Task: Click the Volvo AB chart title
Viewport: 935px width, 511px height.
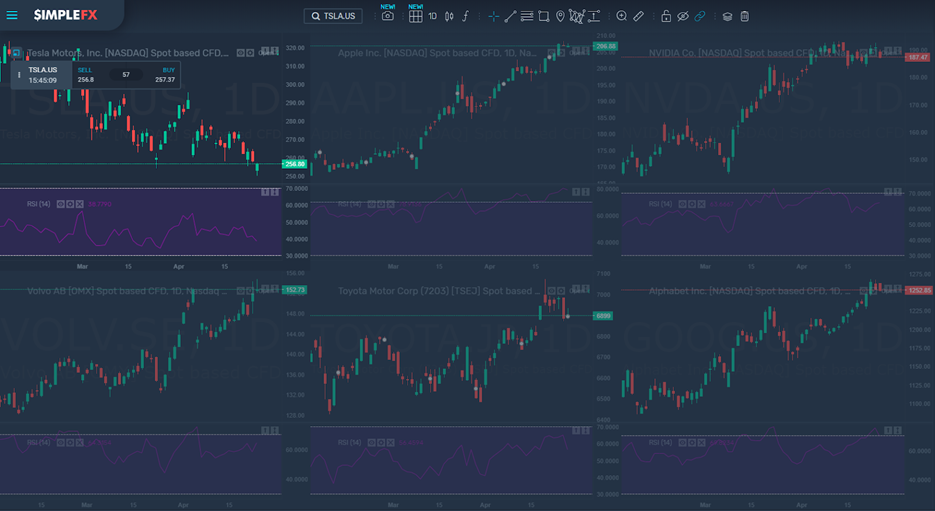Action: coord(126,291)
